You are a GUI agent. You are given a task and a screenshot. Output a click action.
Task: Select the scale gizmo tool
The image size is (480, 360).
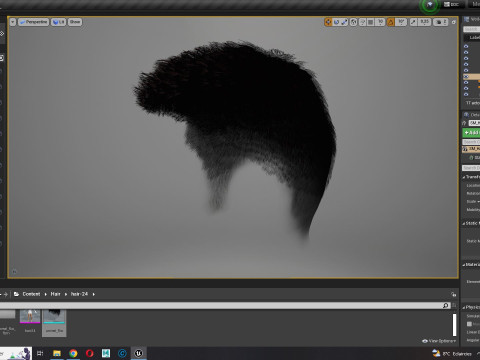344,22
